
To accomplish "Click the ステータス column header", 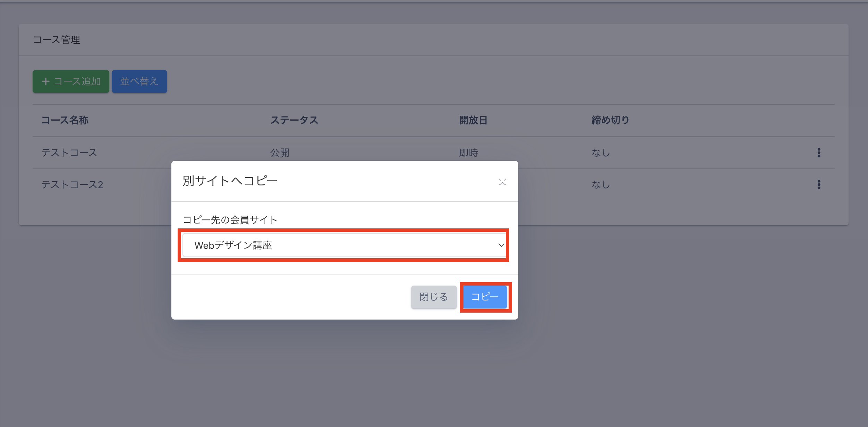I will pos(294,120).
